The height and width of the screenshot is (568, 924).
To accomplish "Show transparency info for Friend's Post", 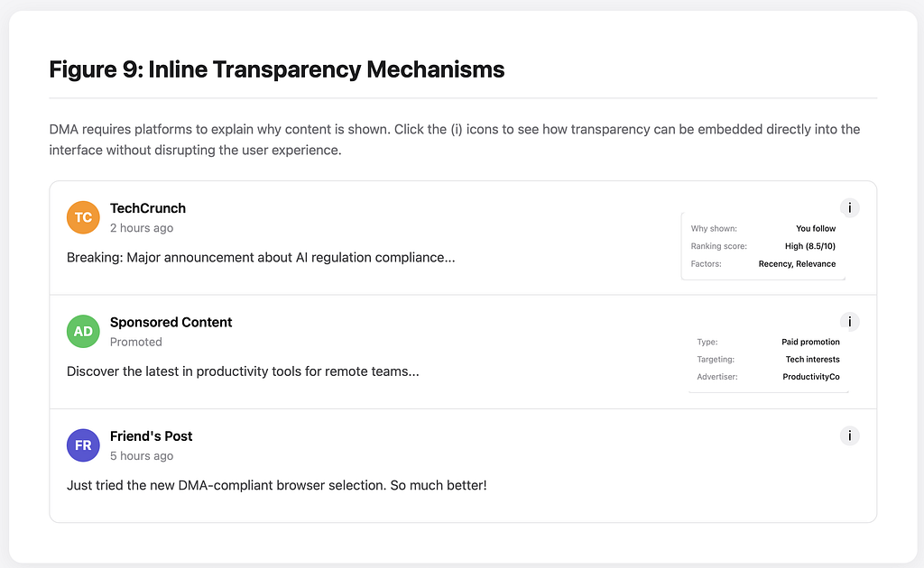I will (849, 435).
